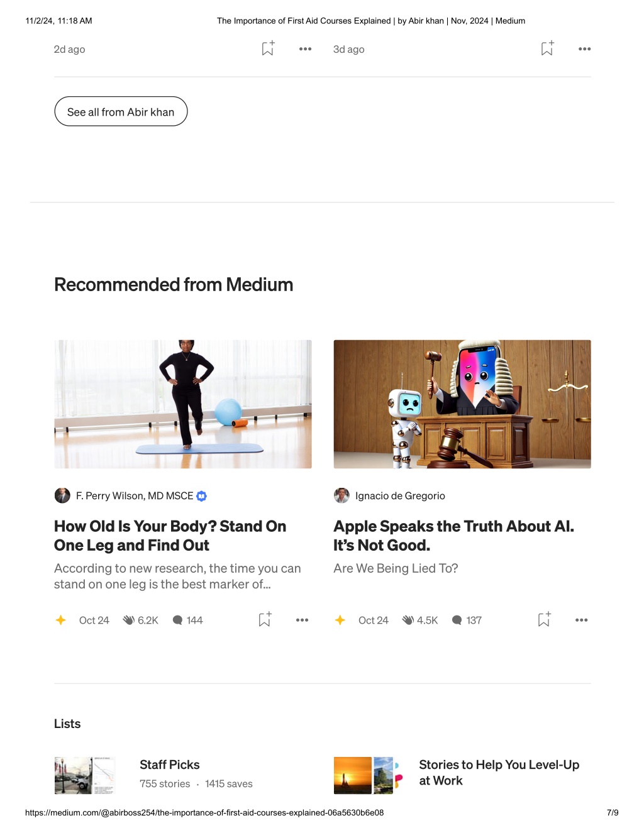Open 'Stories to Help You Level-Up at Work' list
The height and width of the screenshot is (833, 644).
[499, 773]
